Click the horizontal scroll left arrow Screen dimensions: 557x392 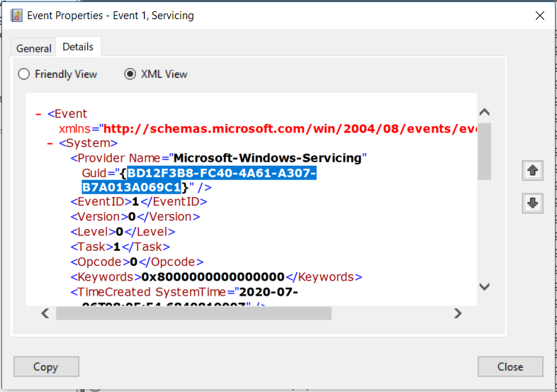coord(45,313)
